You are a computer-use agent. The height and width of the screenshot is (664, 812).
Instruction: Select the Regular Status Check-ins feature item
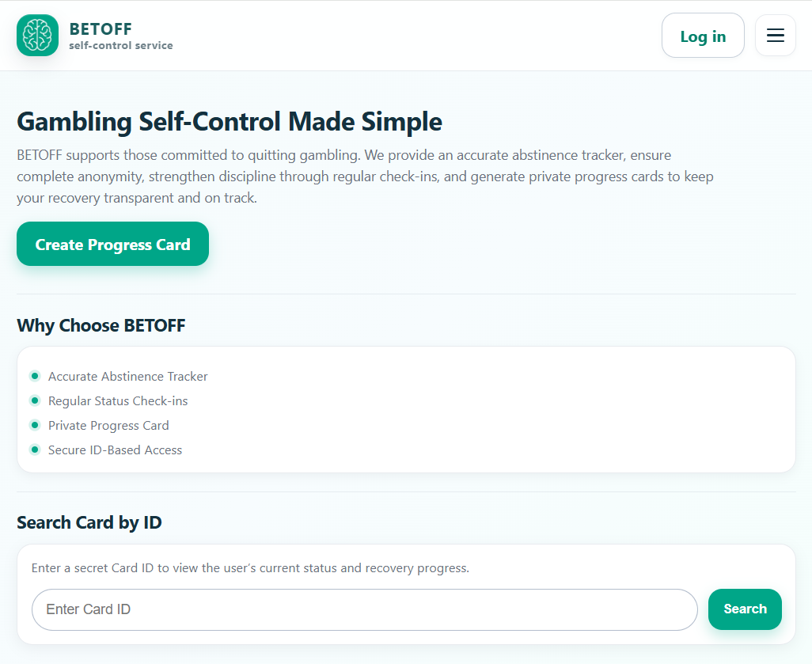click(117, 400)
